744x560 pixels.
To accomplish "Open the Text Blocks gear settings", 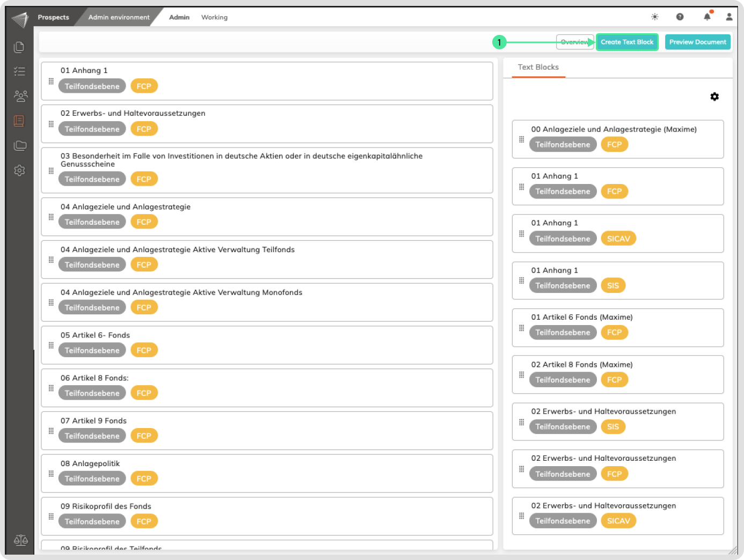I will tap(714, 97).
